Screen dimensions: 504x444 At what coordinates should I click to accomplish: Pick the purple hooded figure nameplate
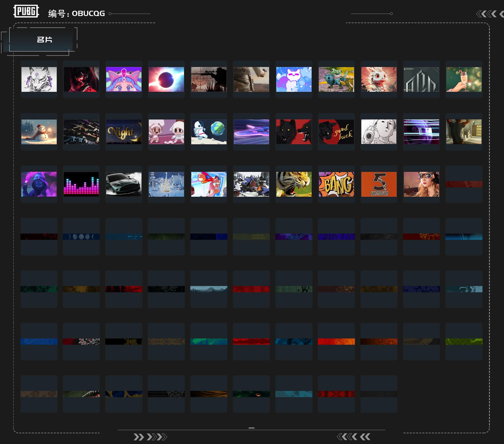[39, 184]
